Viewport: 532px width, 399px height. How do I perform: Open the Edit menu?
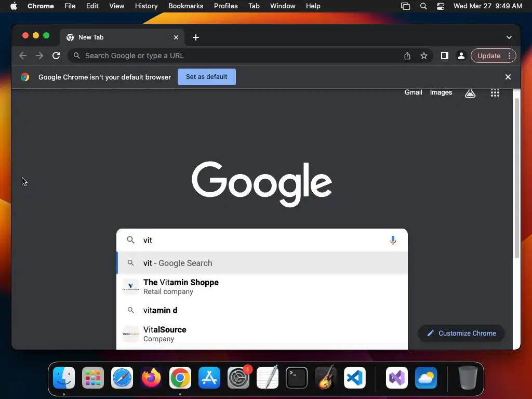tap(92, 6)
